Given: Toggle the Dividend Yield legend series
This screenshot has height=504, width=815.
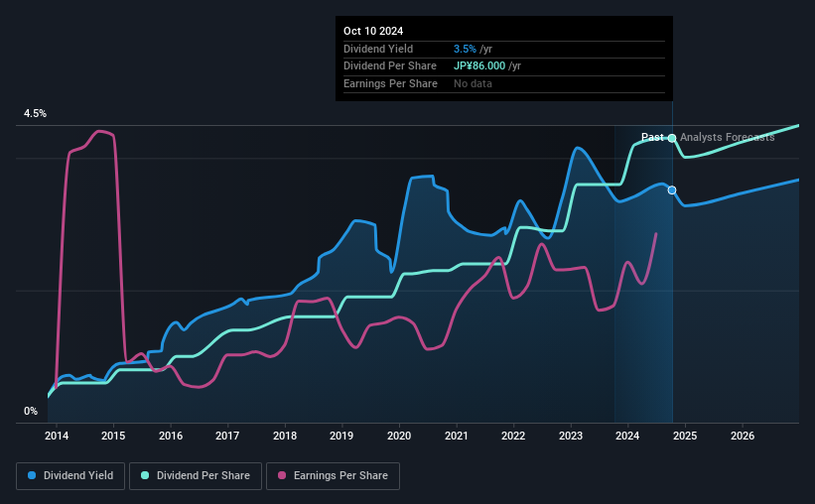Looking at the screenshot, I should pyautogui.click(x=70, y=476).
